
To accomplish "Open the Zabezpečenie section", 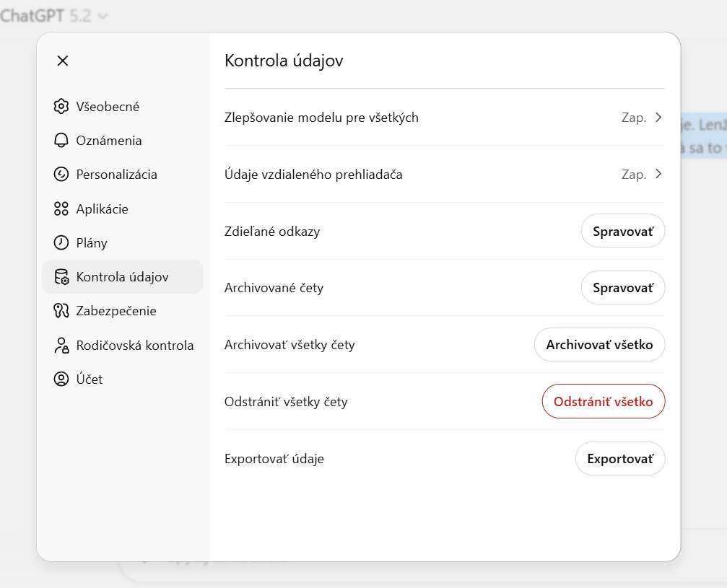I will (123, 311).
